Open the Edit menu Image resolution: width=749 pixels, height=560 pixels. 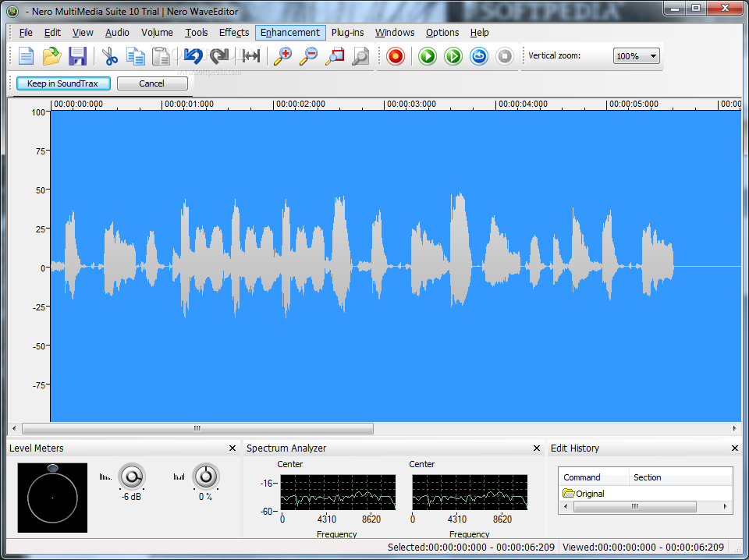tap(52, 33)
